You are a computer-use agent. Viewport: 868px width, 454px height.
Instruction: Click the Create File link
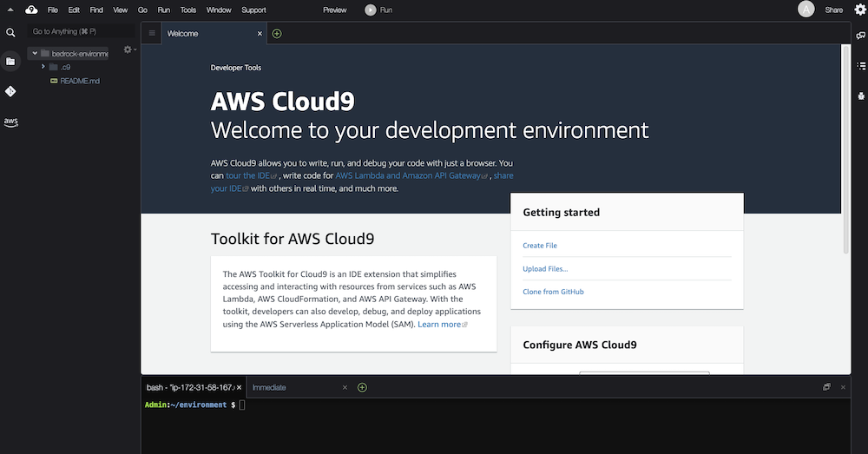[540, 246]
